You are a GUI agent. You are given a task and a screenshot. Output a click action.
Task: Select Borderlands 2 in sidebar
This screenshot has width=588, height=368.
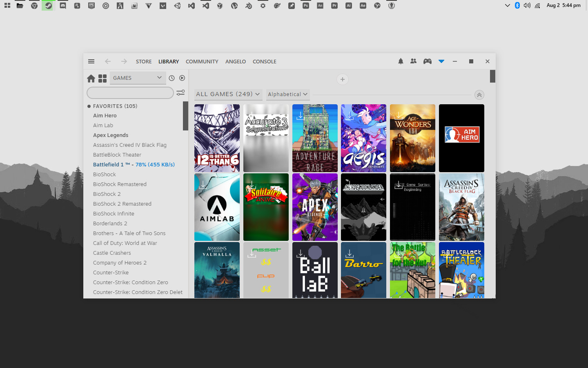110,224
